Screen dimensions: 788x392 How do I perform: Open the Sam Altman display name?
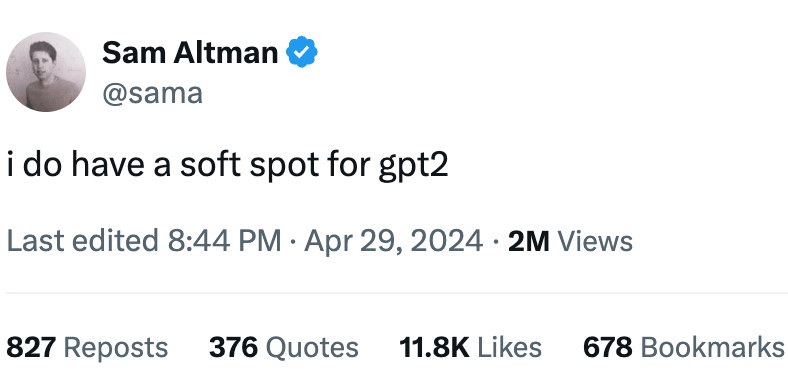(190, 52)
